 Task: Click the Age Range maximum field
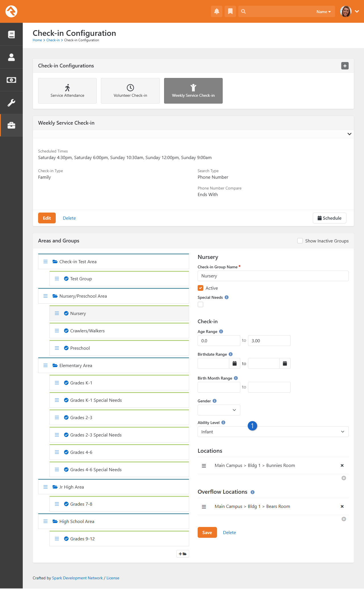tap(269, 341)
